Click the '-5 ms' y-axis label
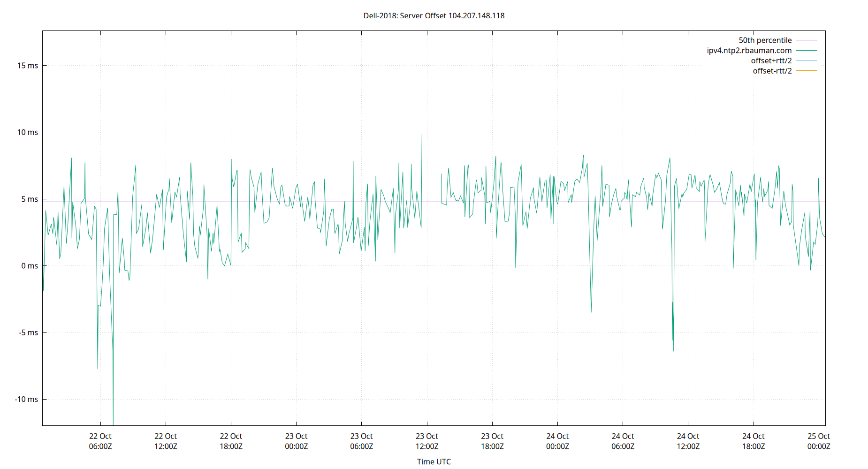The image size is (868, 469). (x=29, y=333)
